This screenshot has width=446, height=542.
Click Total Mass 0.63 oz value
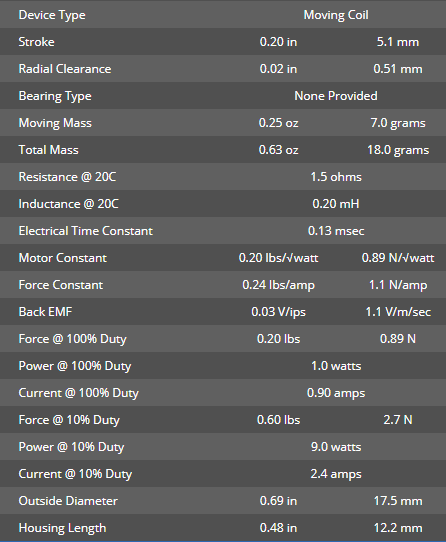tap(278, 150)
